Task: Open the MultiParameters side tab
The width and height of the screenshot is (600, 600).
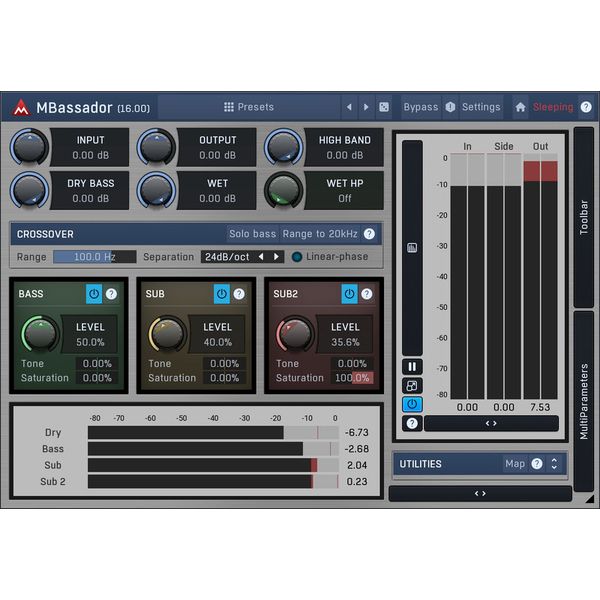Action: click(584, 401)
